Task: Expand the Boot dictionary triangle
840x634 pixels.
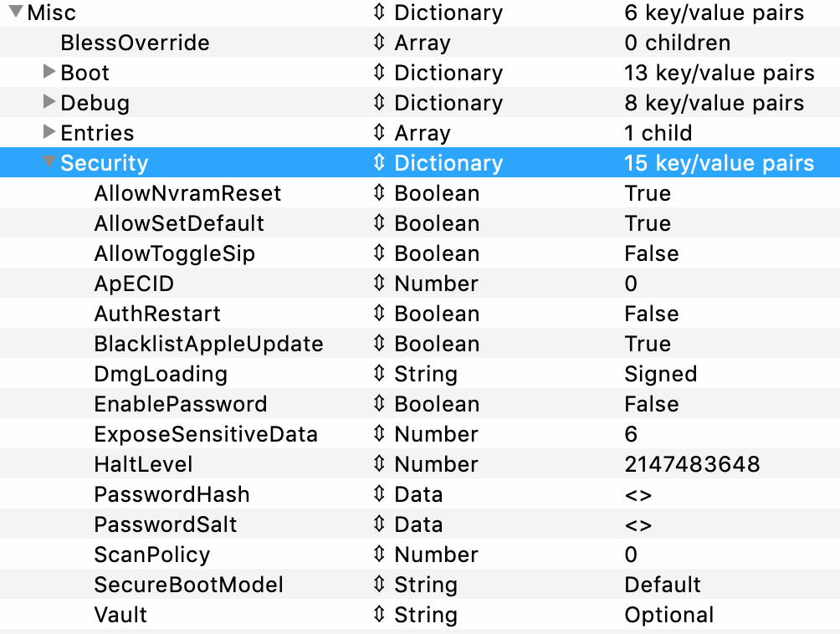Action: 49,73
